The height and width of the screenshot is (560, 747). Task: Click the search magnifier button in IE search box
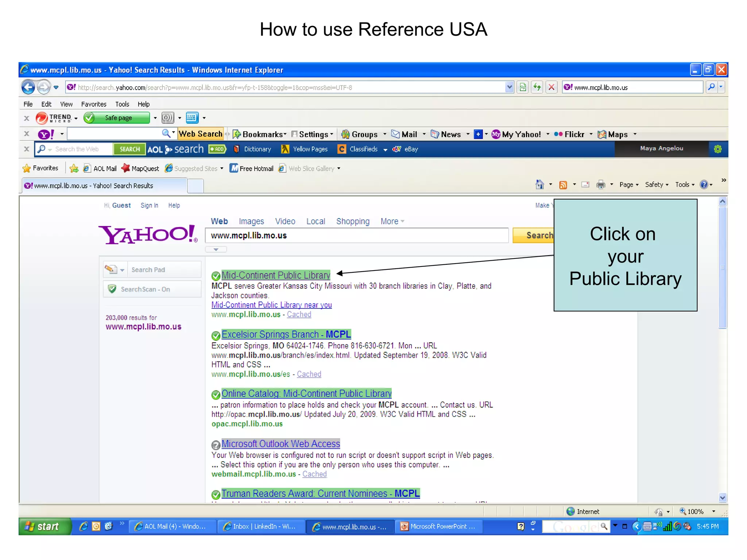[711, 87]
